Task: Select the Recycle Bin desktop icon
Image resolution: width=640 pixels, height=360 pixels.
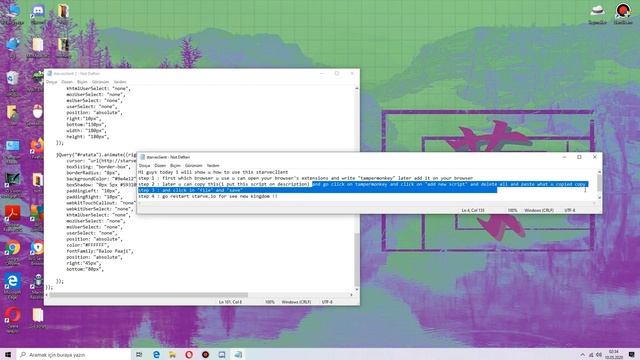Action: pyautogui.click(x=13, y=81)
